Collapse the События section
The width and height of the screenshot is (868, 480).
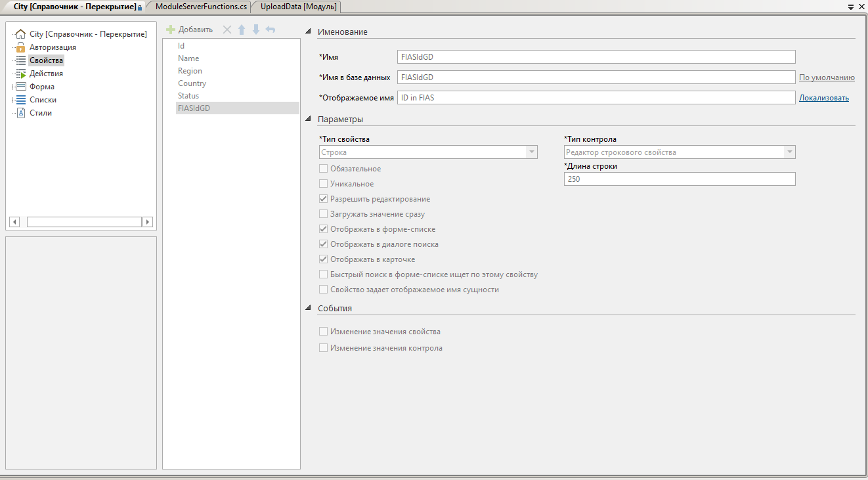(307, 307)
